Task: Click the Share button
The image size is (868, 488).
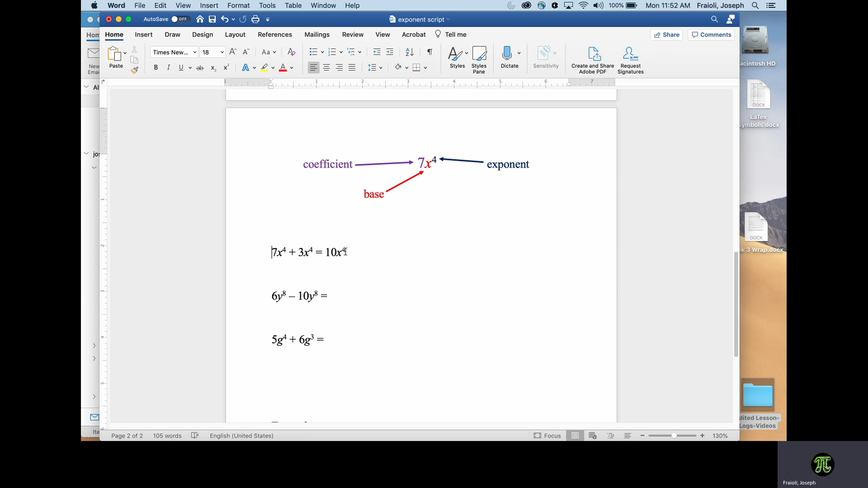Action: tap(666, 35)
